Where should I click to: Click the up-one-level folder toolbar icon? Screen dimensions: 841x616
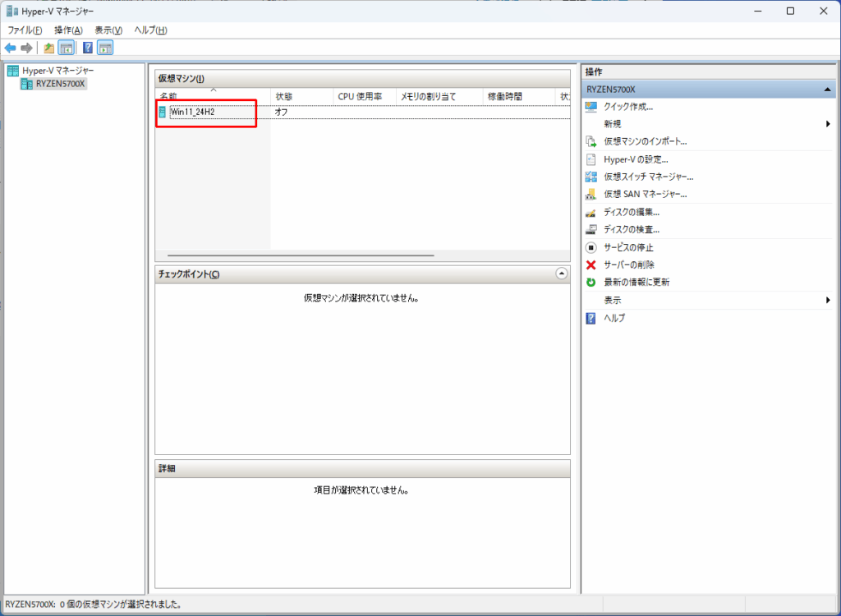(48, 48)
